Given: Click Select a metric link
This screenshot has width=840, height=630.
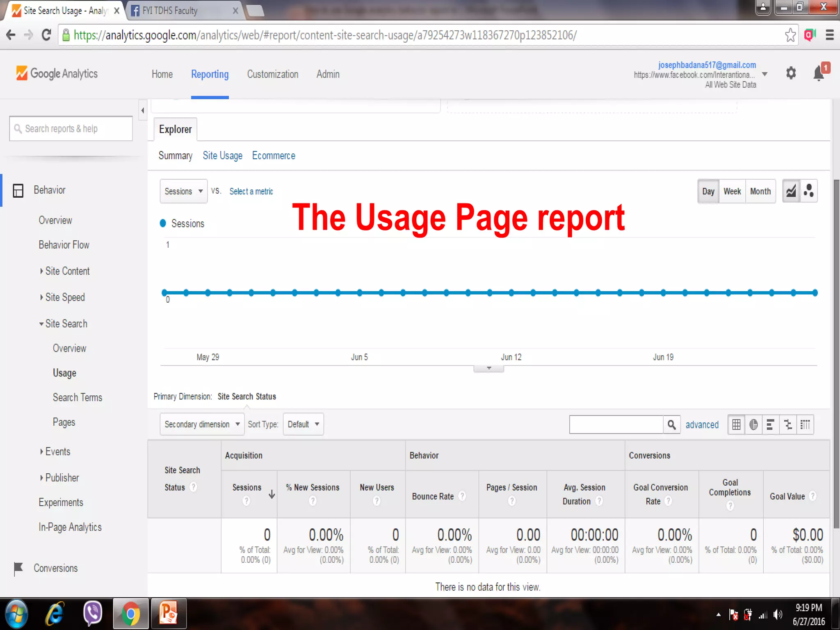Looking at the screenshot, I should tap(251, 191).
